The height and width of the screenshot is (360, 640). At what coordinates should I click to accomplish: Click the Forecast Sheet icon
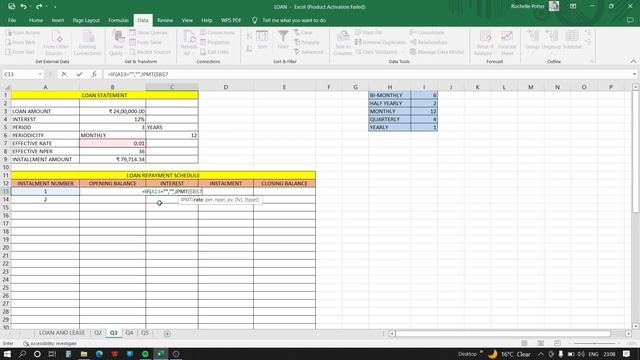pos(507,37)
